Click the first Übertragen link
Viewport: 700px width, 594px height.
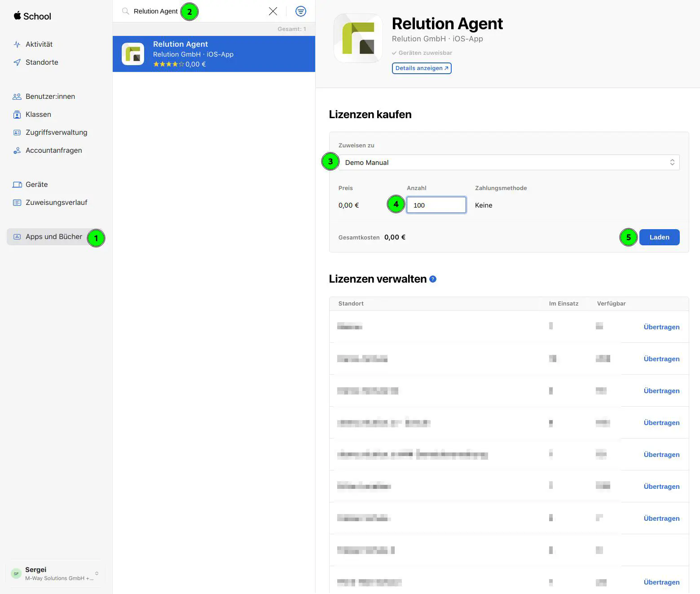(661, 327)
